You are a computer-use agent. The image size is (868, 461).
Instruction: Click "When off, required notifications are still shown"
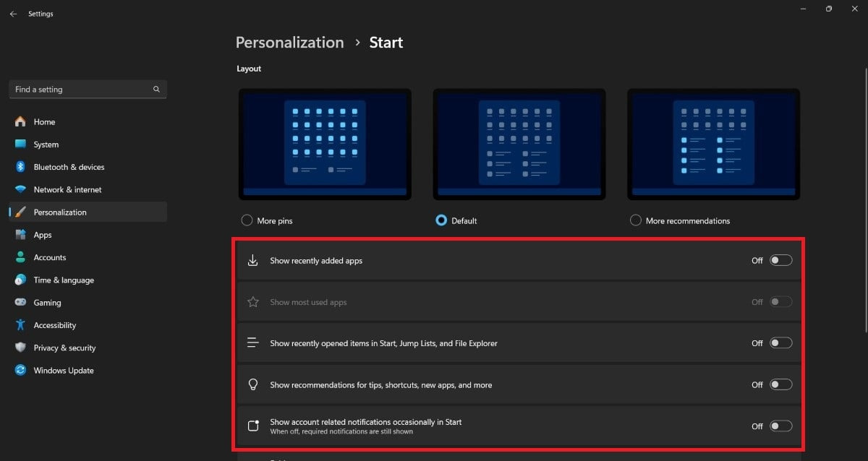tap(341, 431)
